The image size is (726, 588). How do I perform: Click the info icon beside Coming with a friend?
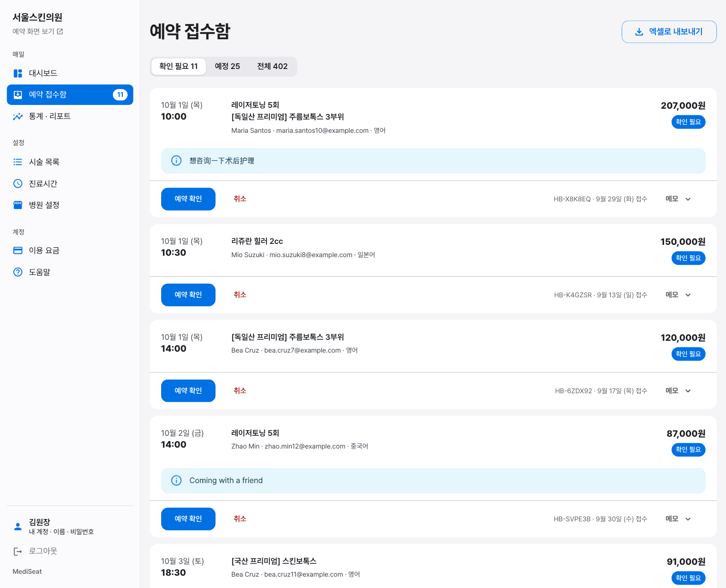click(x=176, y=481)
